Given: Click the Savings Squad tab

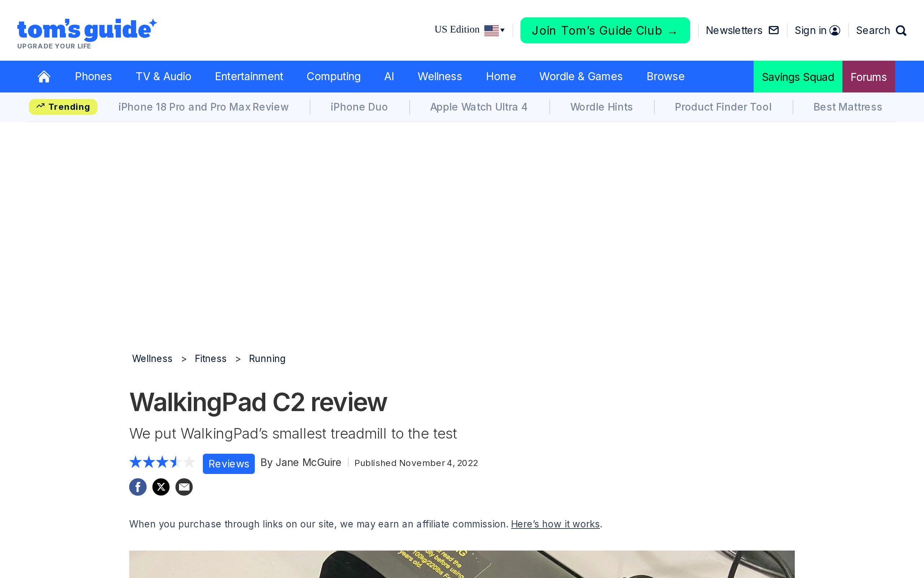Looking at the screenshot, I should tap(798, 77).
